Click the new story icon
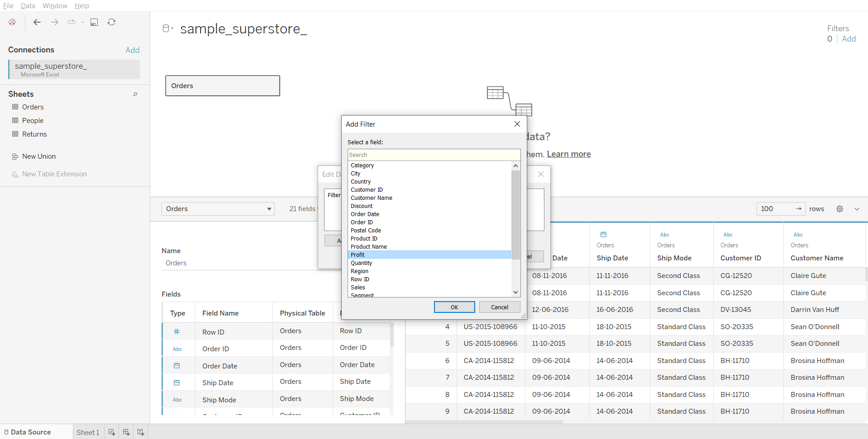The width and height of the screenshot is (868, 439). pos(141,432)
